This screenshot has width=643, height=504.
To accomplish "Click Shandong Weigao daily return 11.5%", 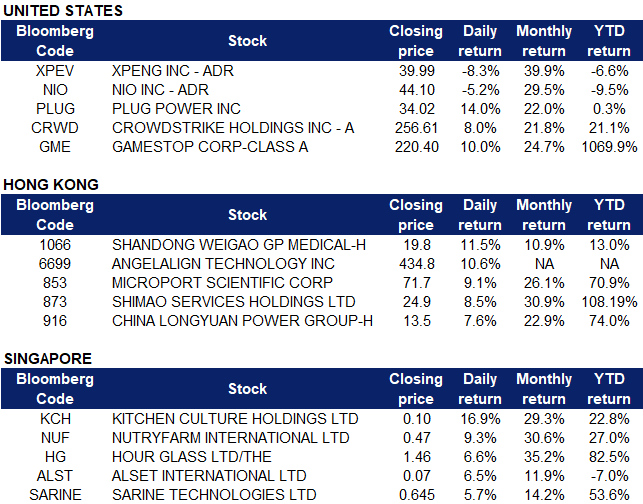I will [479, 245].
